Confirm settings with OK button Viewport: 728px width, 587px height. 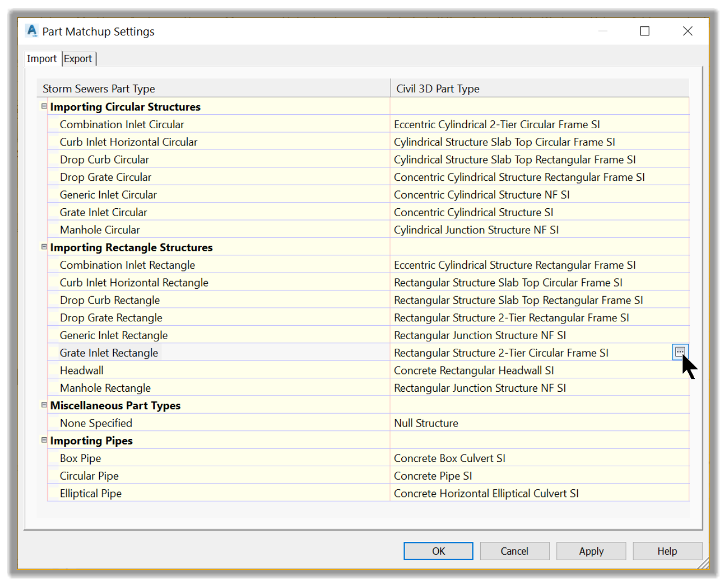438,551
